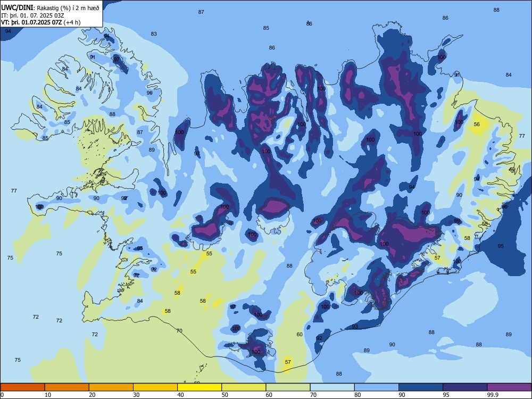The height and width of the screenshot is (399, 532).
Task: Pick the purple above-99.9 legend swatch
Action: (x=509, y=387)
